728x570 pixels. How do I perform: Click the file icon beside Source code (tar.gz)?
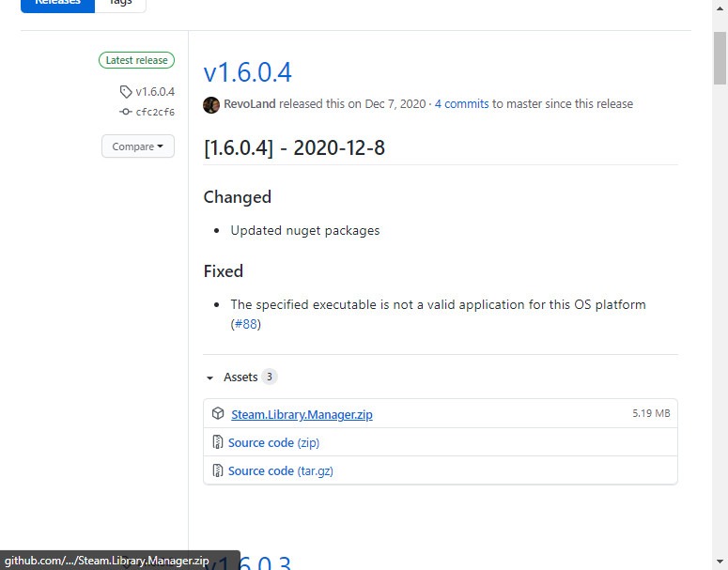217,470
